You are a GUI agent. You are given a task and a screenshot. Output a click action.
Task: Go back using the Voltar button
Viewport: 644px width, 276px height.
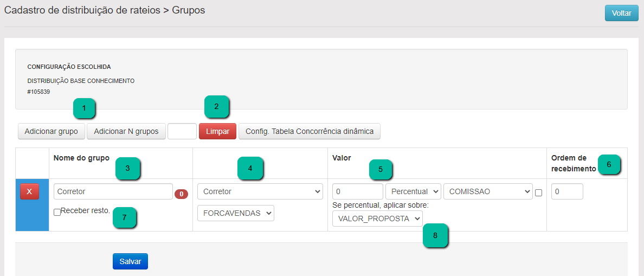click(x=621, y=13)
